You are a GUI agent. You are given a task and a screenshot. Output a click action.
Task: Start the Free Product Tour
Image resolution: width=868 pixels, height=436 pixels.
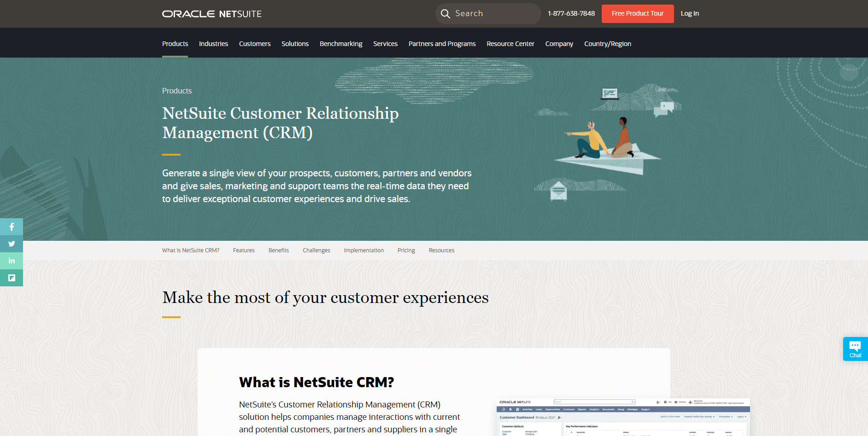[637, 13]
